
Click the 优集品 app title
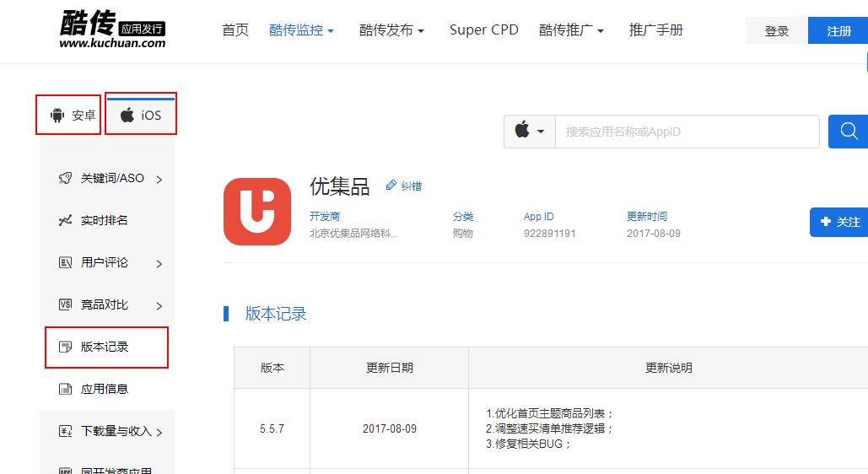click(x=339, y=186)
